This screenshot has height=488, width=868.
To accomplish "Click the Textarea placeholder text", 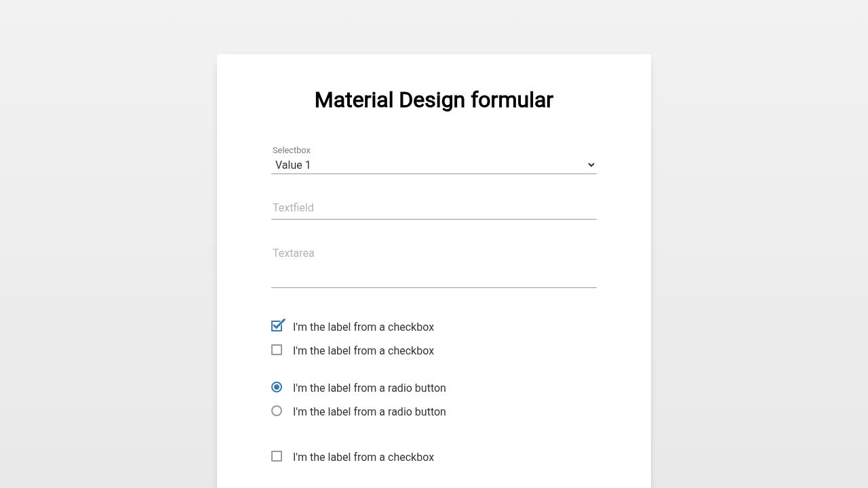I will tap(293, 253).
